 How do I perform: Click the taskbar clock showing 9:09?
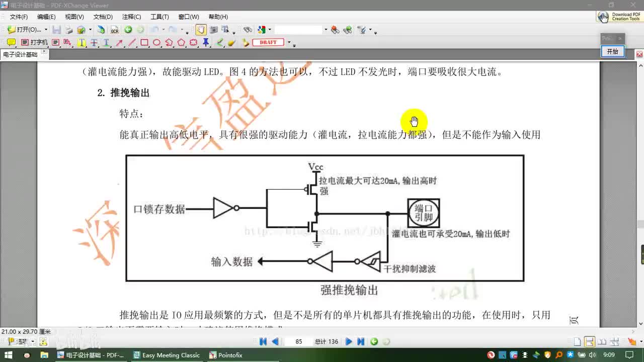click(x=609, y=355)
